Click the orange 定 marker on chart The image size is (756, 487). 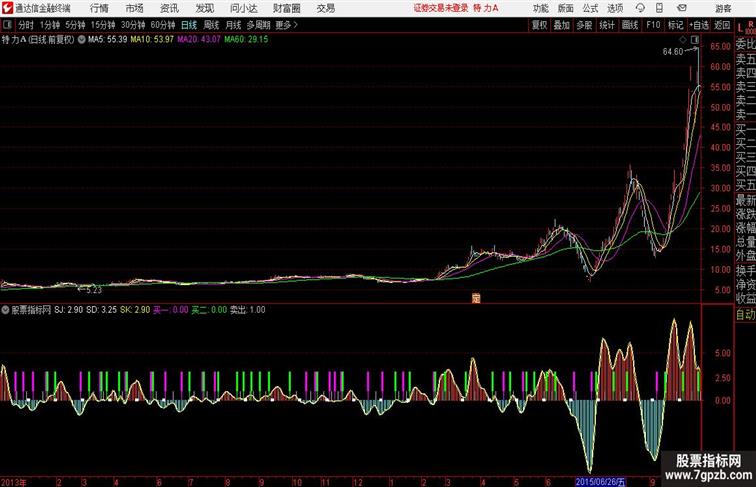(x=476, y=298)
